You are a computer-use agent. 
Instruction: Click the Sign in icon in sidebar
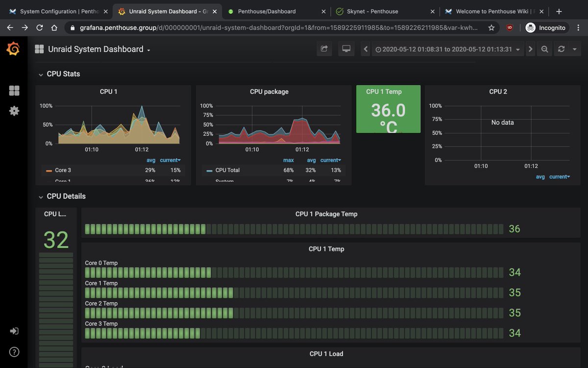14,331
